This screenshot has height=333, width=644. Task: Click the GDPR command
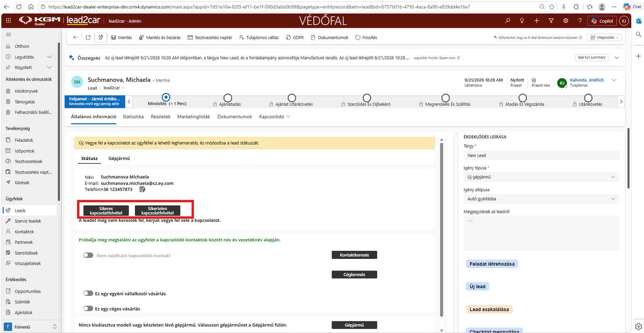point(295,37)
